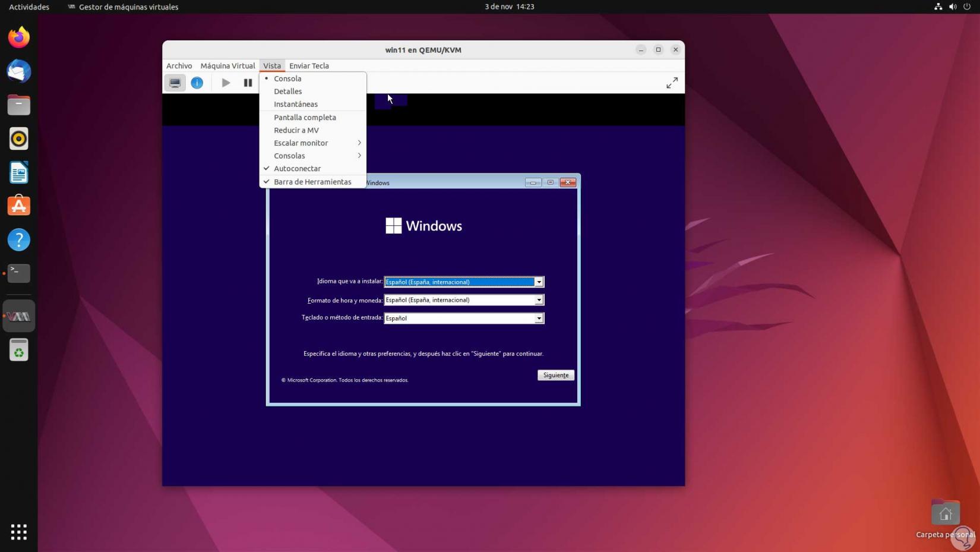Toggle the Autoconectar option
This screenshot has height=552, width=980.
(x=297, y=169)
